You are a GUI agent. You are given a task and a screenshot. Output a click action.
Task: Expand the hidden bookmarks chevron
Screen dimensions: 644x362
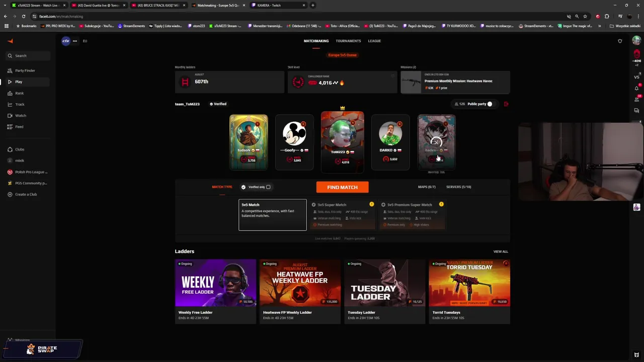click(x=599, y=26)
